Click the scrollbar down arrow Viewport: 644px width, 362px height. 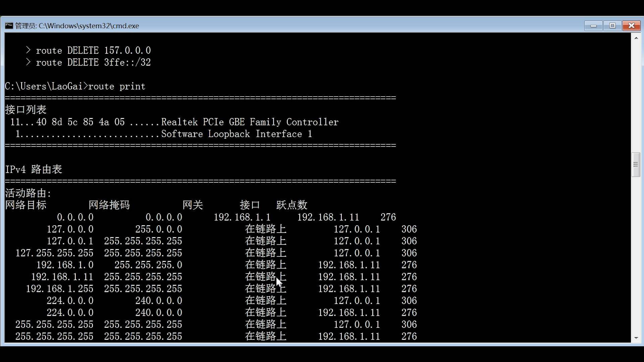coord(636,338)
